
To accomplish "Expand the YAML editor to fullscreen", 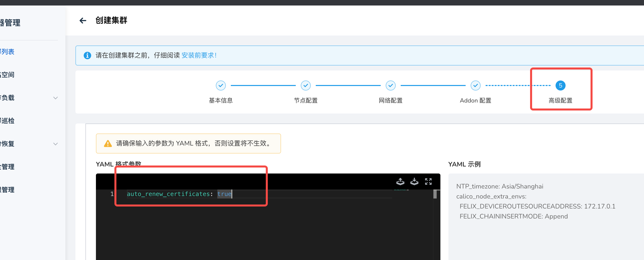I will click(428, 182).
